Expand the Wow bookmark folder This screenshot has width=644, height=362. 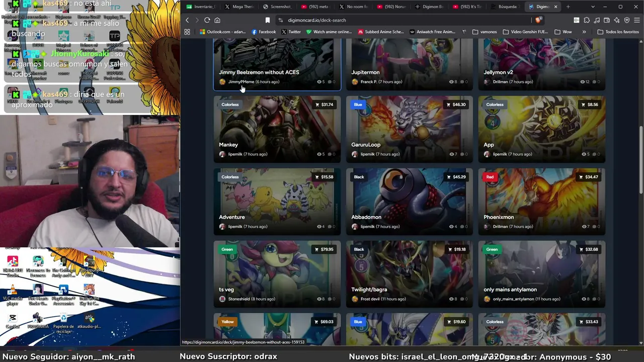point(563,32)
